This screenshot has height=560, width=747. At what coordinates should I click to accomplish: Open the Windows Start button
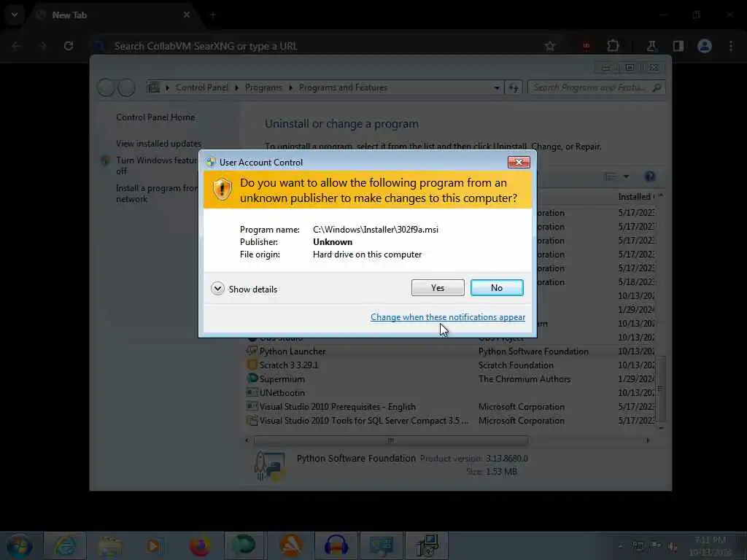point(20,545)
